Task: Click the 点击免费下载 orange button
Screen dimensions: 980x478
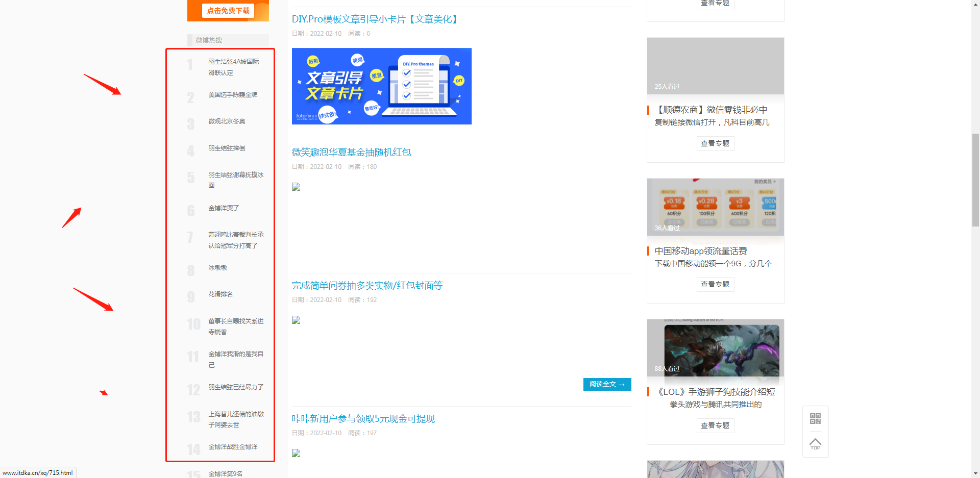Action: (x=228, y=11)
